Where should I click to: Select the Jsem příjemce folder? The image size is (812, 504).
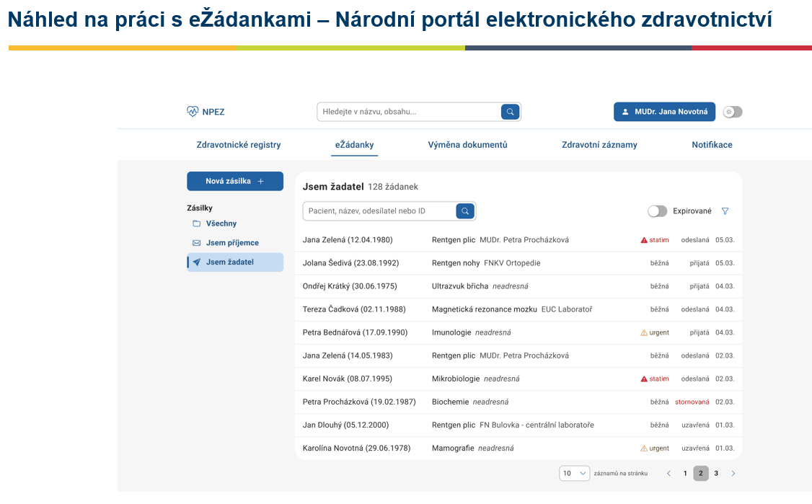tap(232, 243)
